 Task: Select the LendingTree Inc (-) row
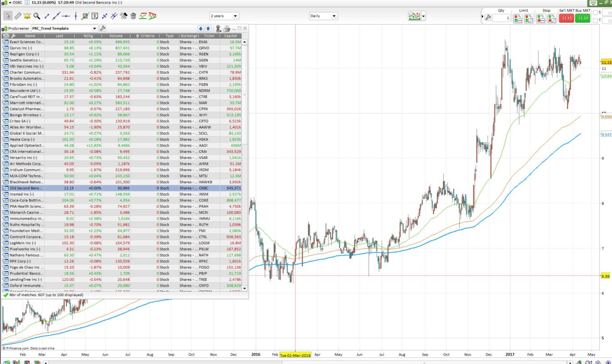point(122,279)
